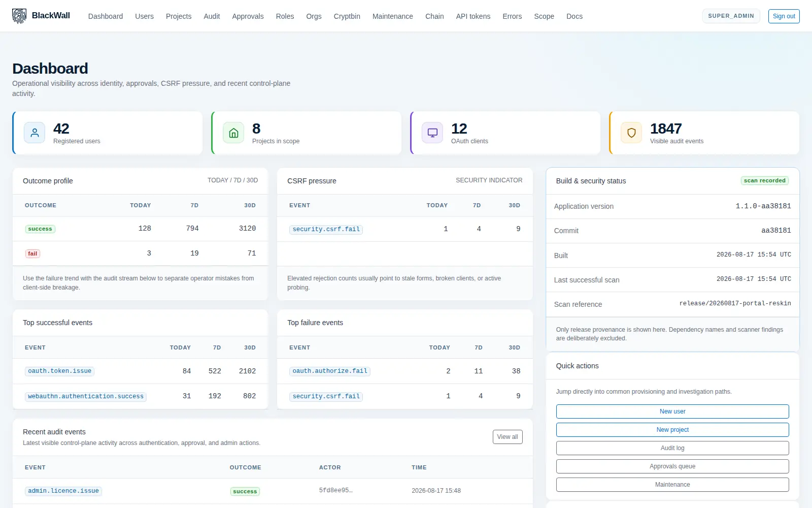Click the Visible audit events shield icon
Image resolution: width=812 pixels, height=508 pixels.
pos(631,133)
